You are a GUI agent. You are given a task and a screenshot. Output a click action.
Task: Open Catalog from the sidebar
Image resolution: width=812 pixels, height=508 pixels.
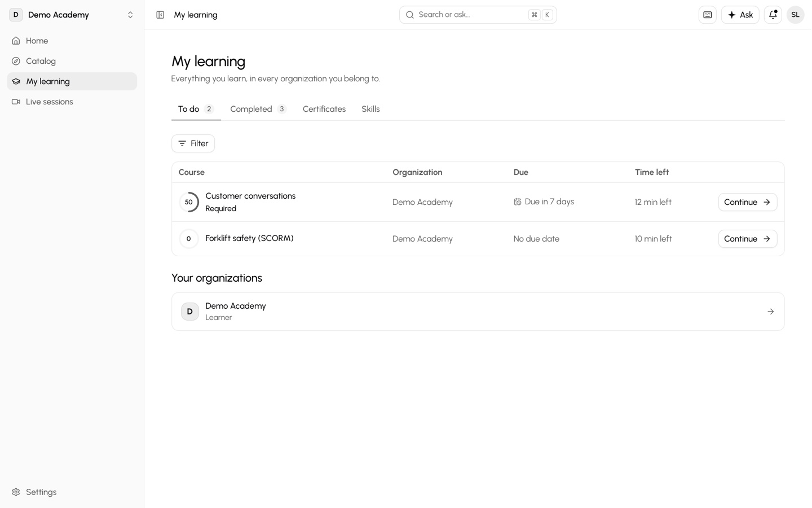(x=72, y=61)
